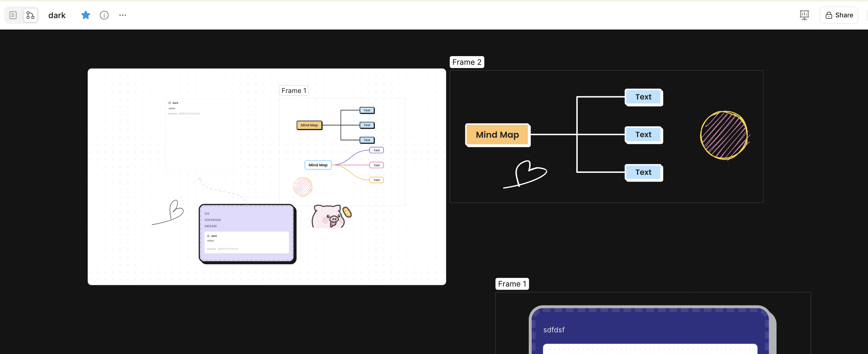Open the document info icon

[x=104, y=15]
